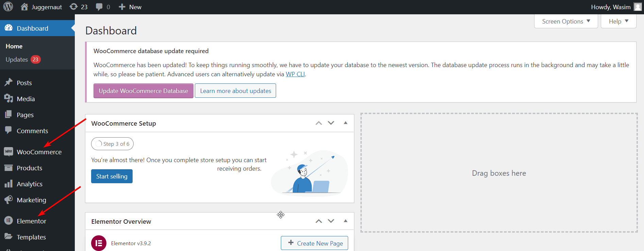This screenshot has width=644, height=251.
Task: Click the Marketing megaphone icon
Action: click(x=9, y=200)
